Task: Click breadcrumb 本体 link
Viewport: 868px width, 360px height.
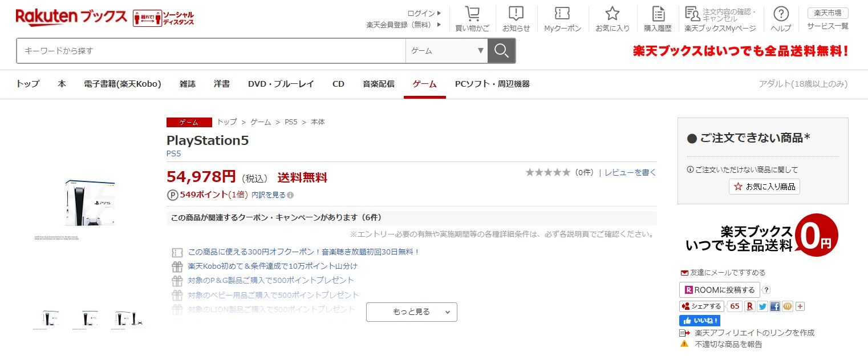Action: click(x=318, y=122)
